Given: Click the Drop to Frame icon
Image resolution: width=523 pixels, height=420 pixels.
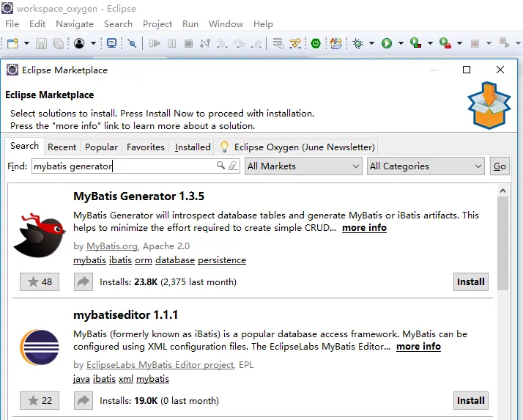Looking at the screenshot, I should click(278, 43).
